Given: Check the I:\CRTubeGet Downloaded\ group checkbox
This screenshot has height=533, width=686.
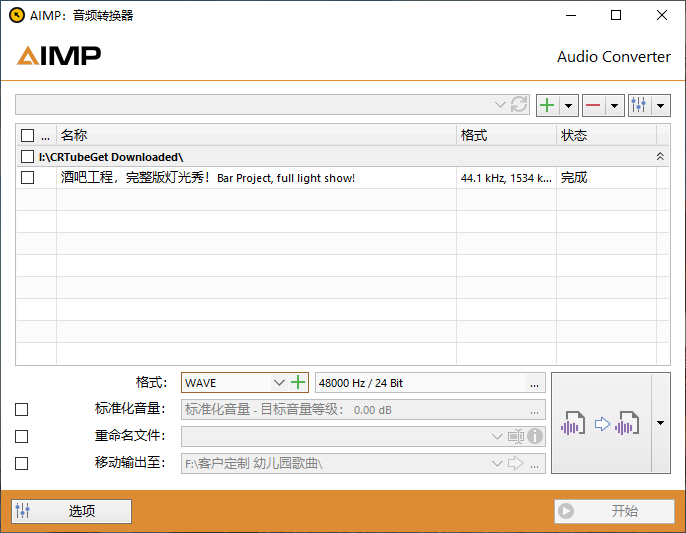Looking at the screenshot, I should pos(28,157).
